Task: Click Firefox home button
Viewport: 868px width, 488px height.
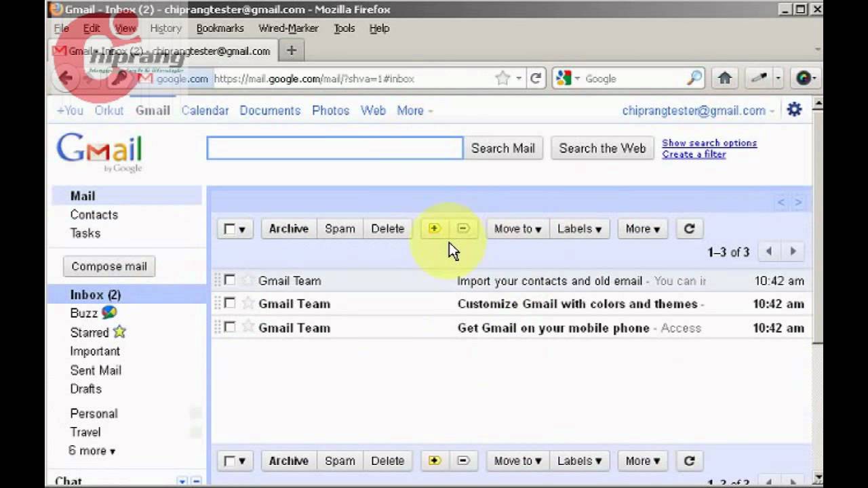Action: click(x=725, y=78)
